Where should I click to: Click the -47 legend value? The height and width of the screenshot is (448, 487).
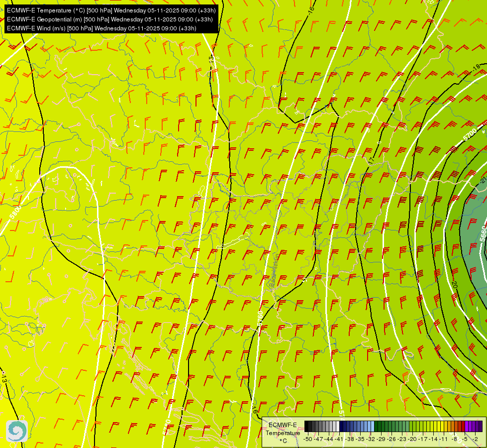pos(318,439)
